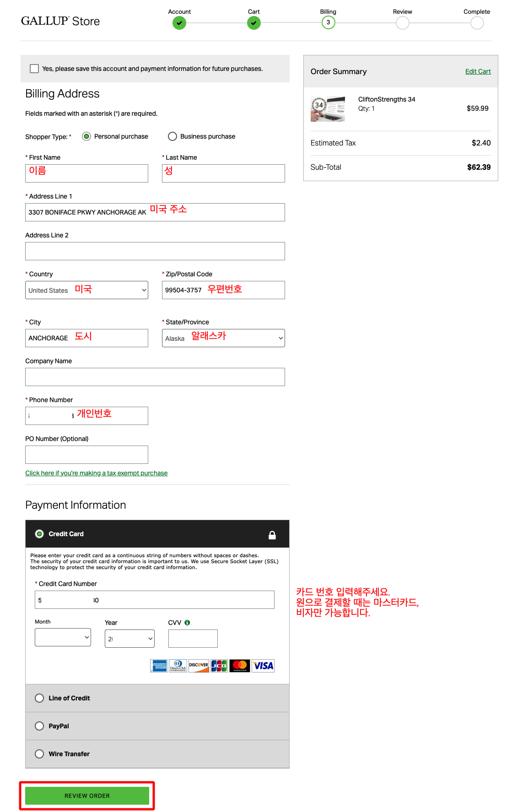
Task: Click the Phone Number field
Action: 86,416
